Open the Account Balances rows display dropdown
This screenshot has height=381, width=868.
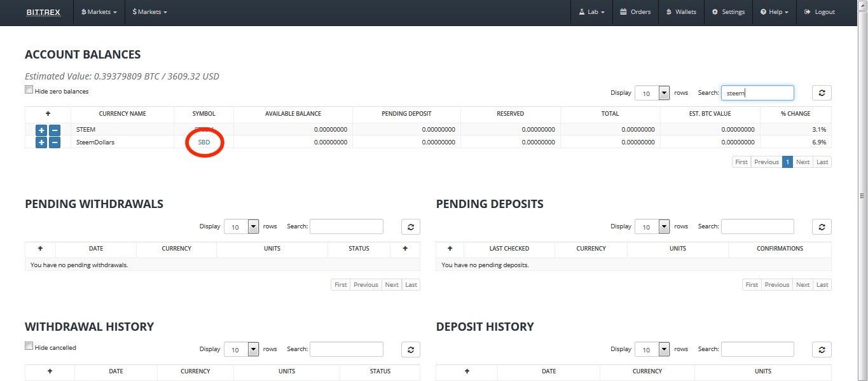(x=652, y=93)
